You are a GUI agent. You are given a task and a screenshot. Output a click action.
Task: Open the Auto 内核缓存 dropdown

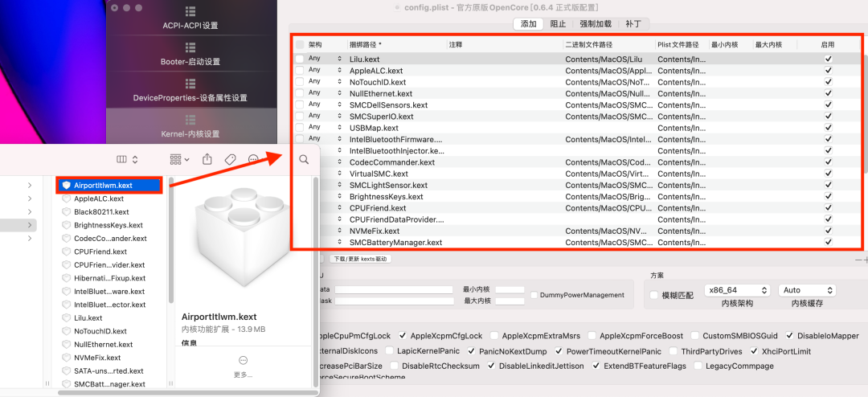[807, 290]
